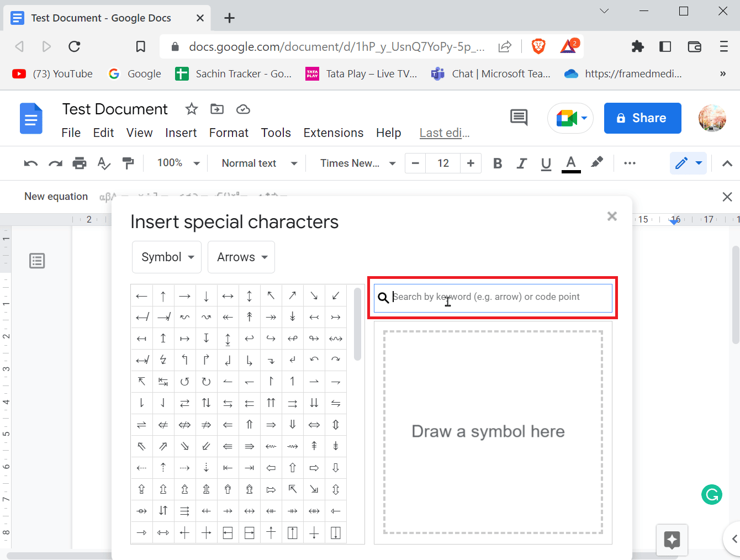Open the editing mode pencil dropdown
Screen dimensions: 740x560
click(x=688, y=163)
